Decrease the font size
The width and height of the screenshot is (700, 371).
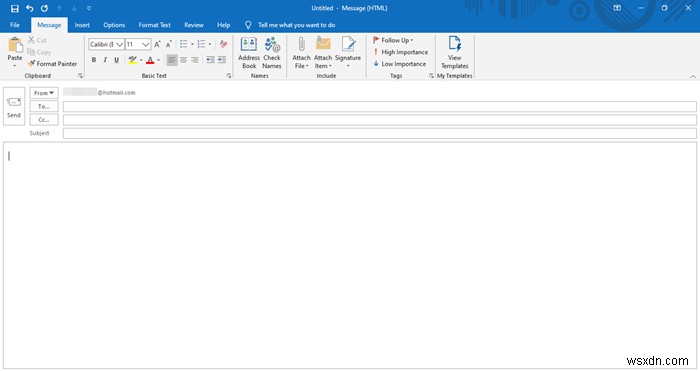(x=168, y=44)
